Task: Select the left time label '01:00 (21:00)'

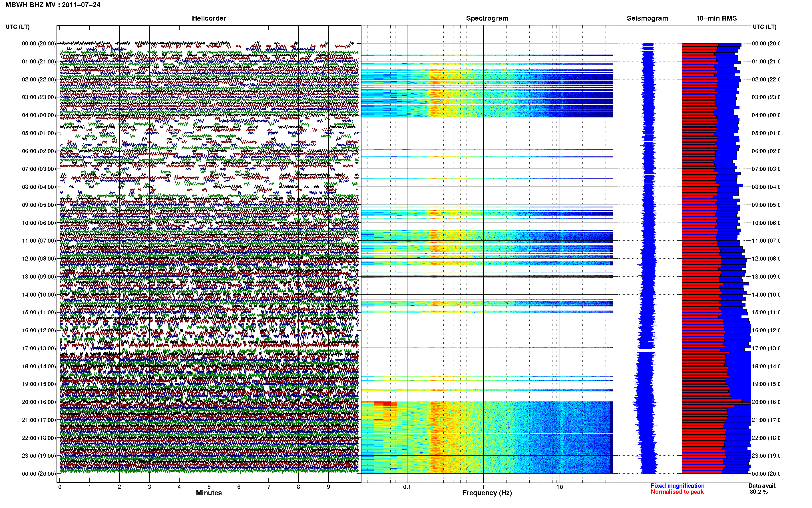Action: coord(39,61)
